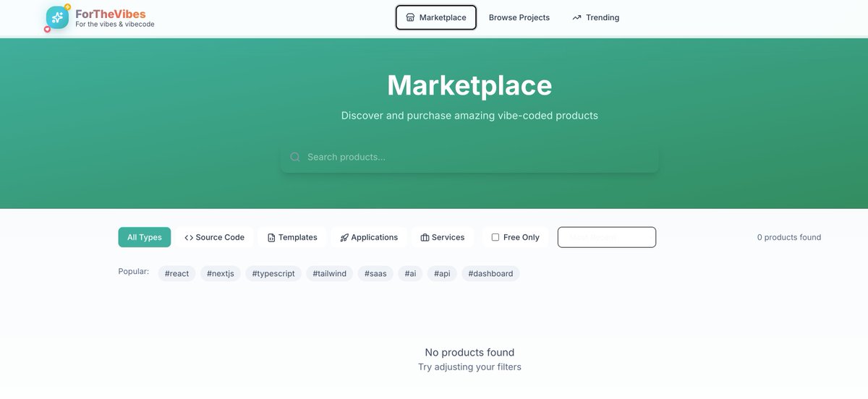The height and width of the screenshot is (399, 868).
Task: Filter by Services type
Action: [x=442, y=237]
